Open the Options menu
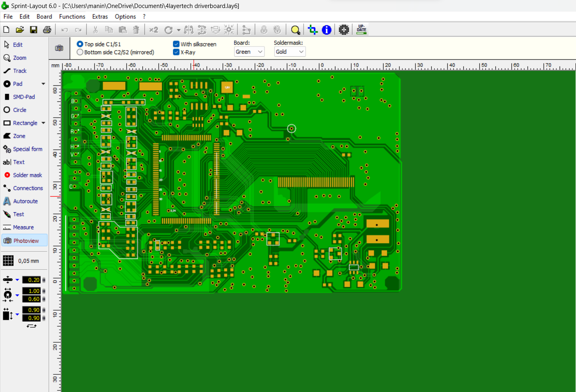This screenshot has width=576, height=392. pos(125,16)
